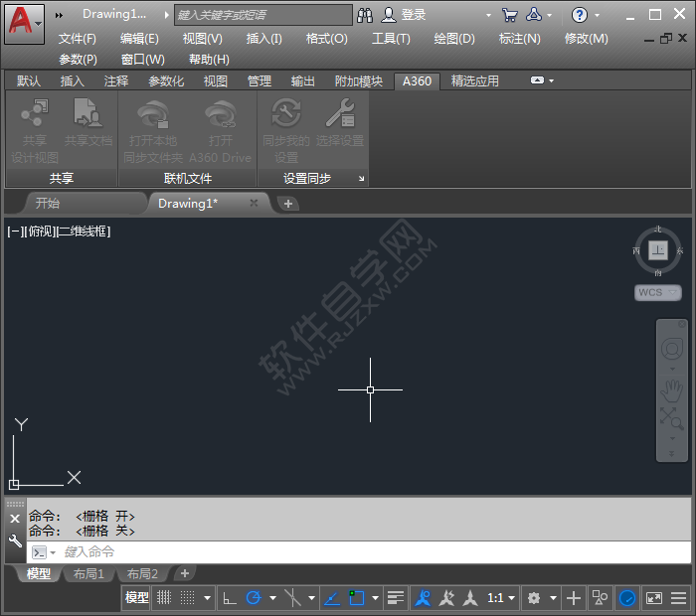Screen dimensions: 696x616
Task: Toggle ortho mode in status bar
Action: 230,598
